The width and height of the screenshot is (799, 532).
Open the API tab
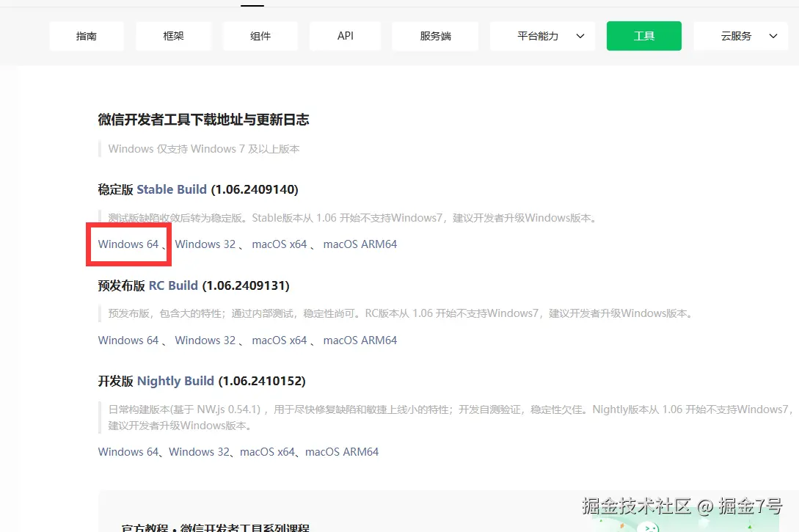click(x=345, y=36)
